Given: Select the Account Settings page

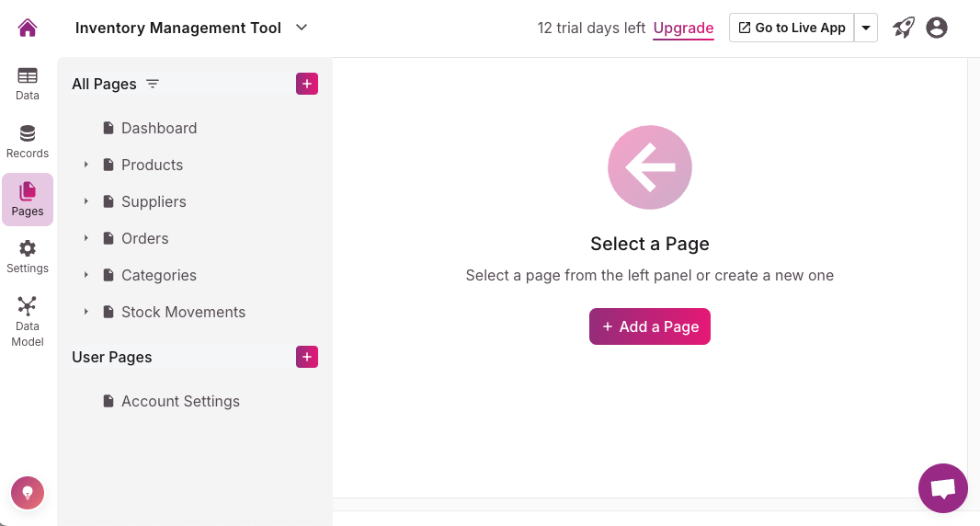Looking at the screenshot, I should (180, 401).
